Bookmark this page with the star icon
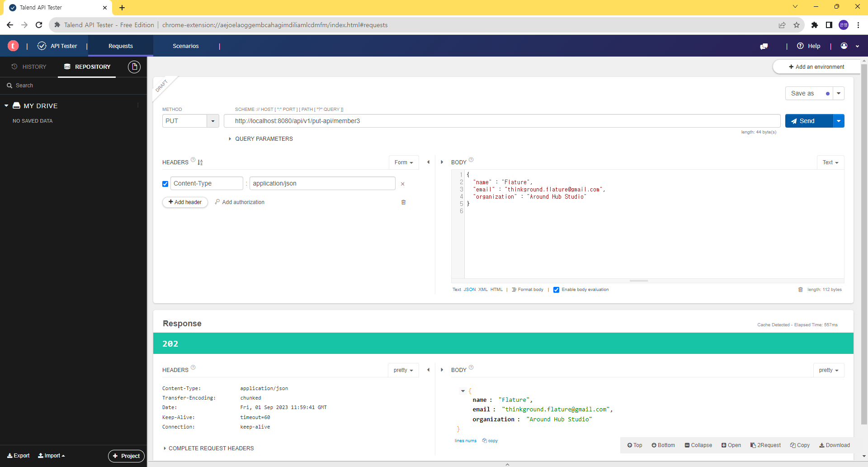Viewport: 868px width, 467px height. 797,25
